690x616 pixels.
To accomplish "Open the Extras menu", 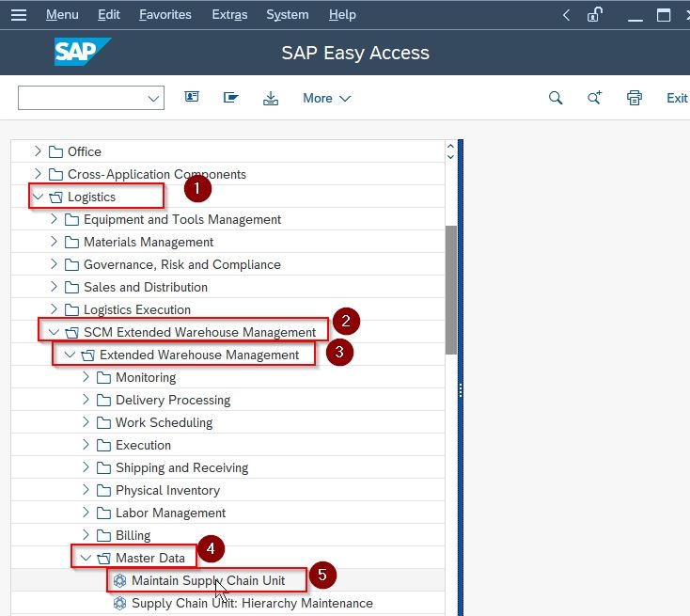I will pyautogui.click(x=229, y=14).
